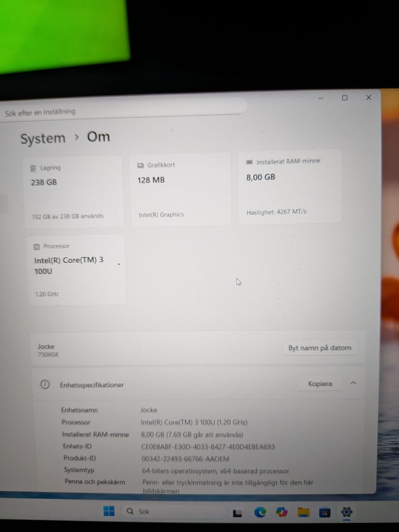The image size is (399, 532).
Task: Click the Installerat RAM-minne chip icon
Action: [x=249, y=162]
